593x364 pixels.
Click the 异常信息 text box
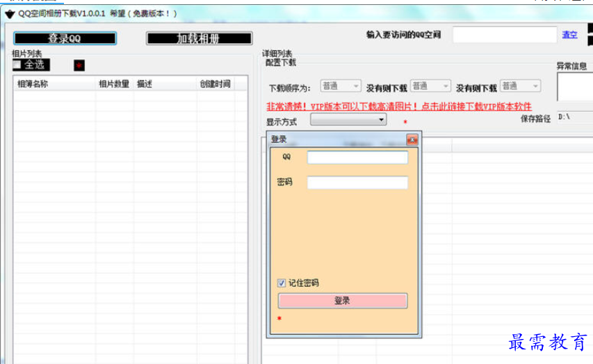(x=575, y=87)
